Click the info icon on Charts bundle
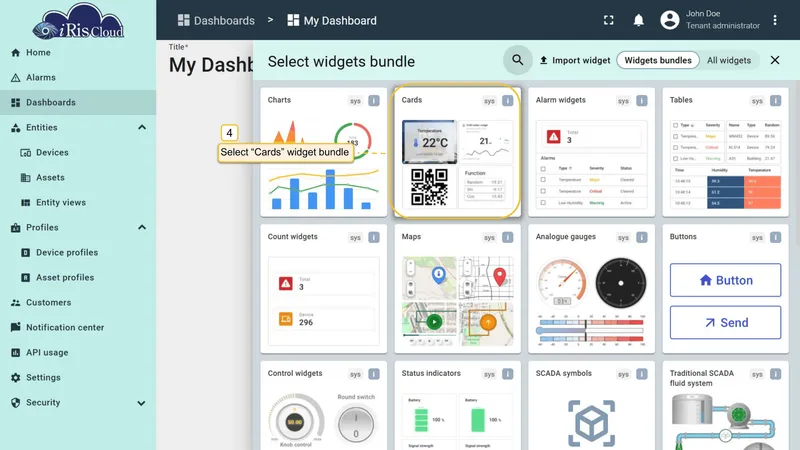This screenshot has height=450, width=800. (x=373, y=101)
